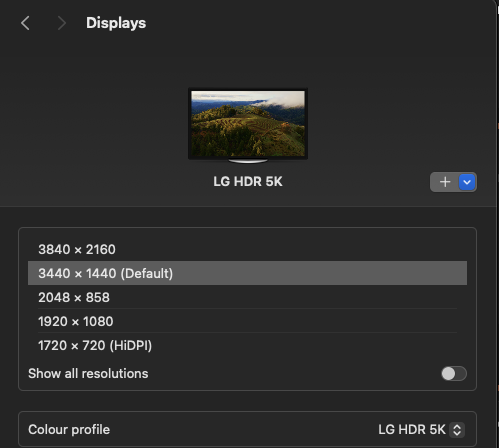Click the LG HDR 5K display name label

coord(248,182)
